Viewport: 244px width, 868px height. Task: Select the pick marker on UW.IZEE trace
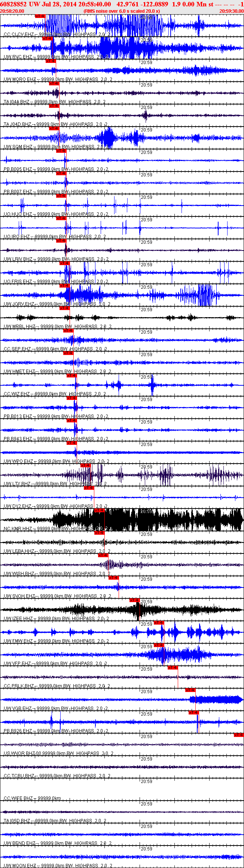tap(135, 600)
